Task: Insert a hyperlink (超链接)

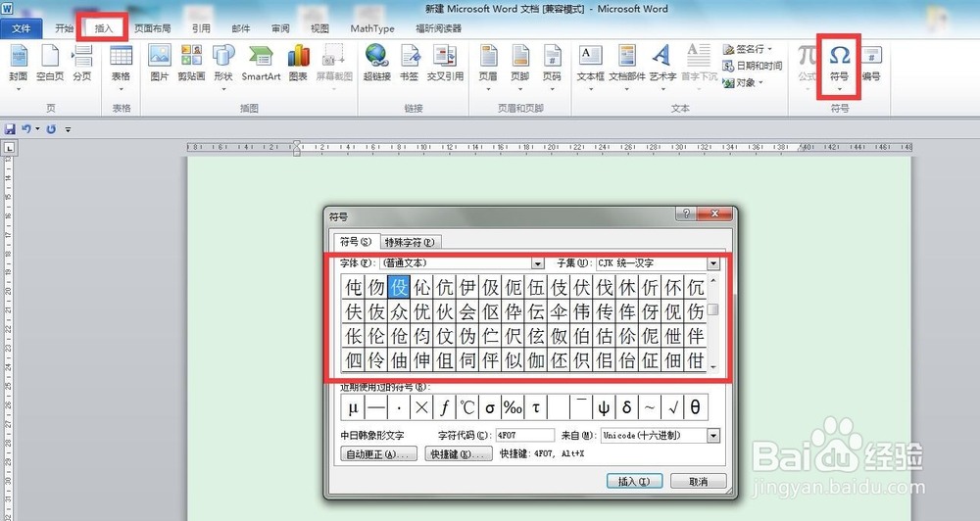Action: (377, 64)
